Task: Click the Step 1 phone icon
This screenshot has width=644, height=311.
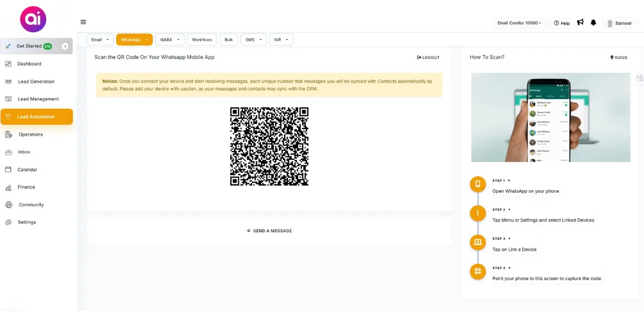Action: [477, 184]
